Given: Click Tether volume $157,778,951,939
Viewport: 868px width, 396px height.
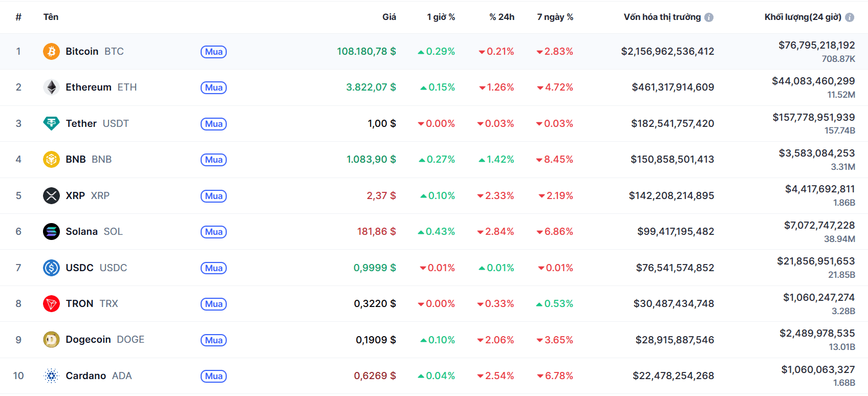Looking at the screenshot, I should point(814,117).
